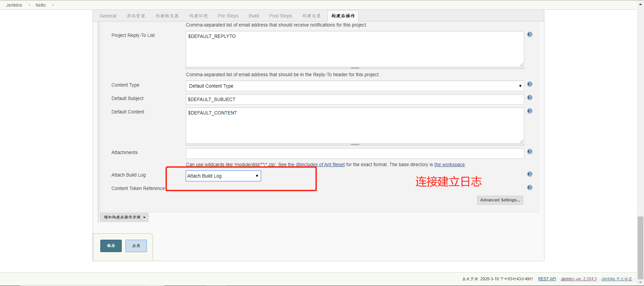The width and height of the screenshot is (644, 286).
Task: Open breadcrumb arrow menu after hello
Action: tap(53, 5)
